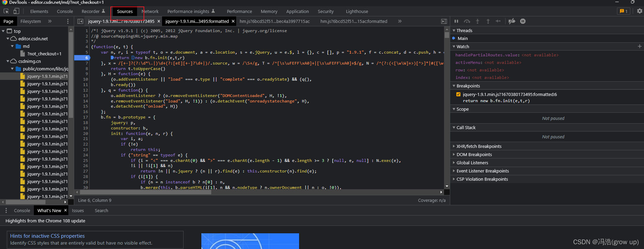
Task: Open the Memory panel tab
Action: coord(269,11)
